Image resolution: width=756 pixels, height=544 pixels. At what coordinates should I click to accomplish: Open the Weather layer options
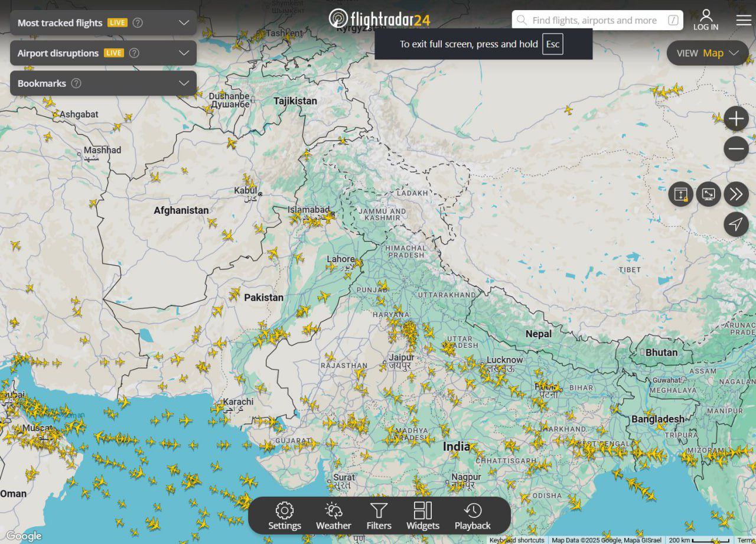(333, 516)
